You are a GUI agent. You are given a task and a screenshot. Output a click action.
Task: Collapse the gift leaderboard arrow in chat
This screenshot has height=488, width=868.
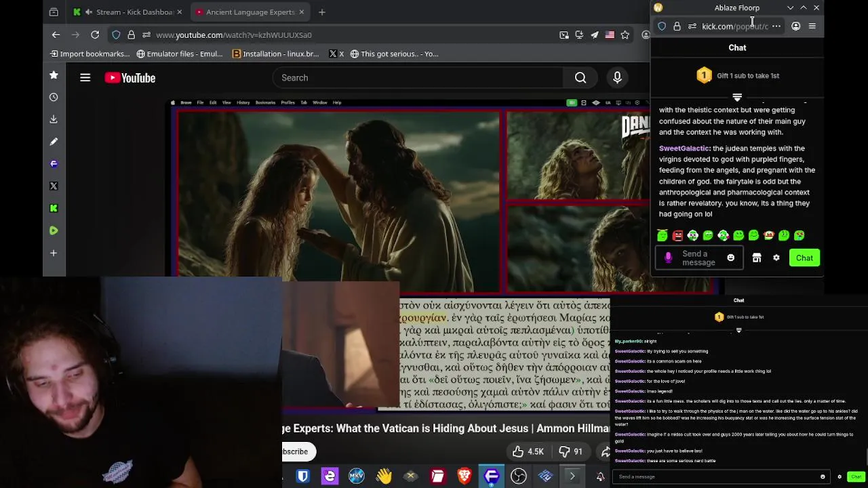tap(737, 98)
